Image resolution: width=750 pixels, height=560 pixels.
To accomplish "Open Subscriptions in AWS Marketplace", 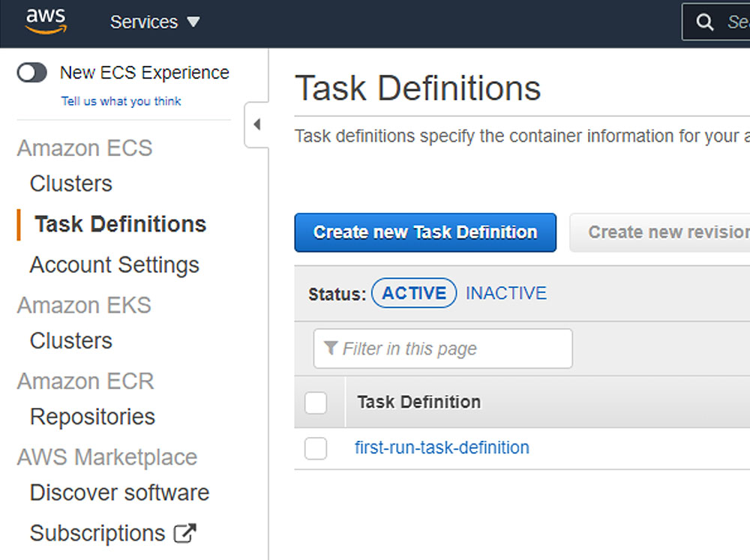I will pyautogui.click(x=97, y=533).
